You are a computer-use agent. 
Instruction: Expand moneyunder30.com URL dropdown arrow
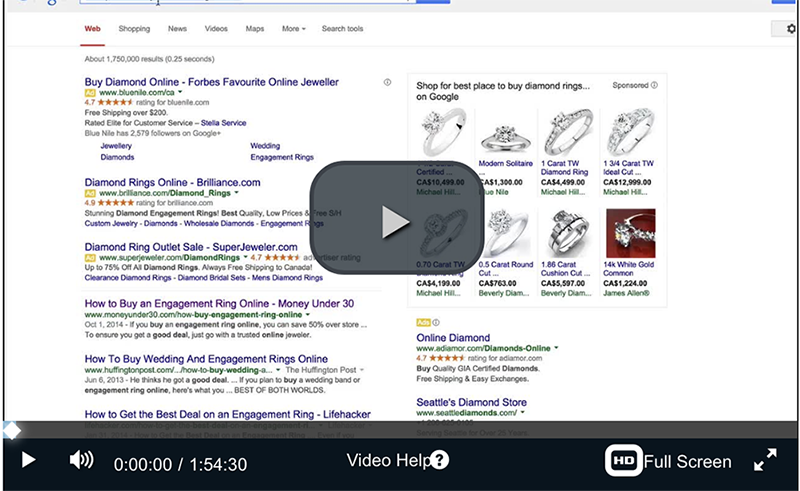(x=308, y=314)
